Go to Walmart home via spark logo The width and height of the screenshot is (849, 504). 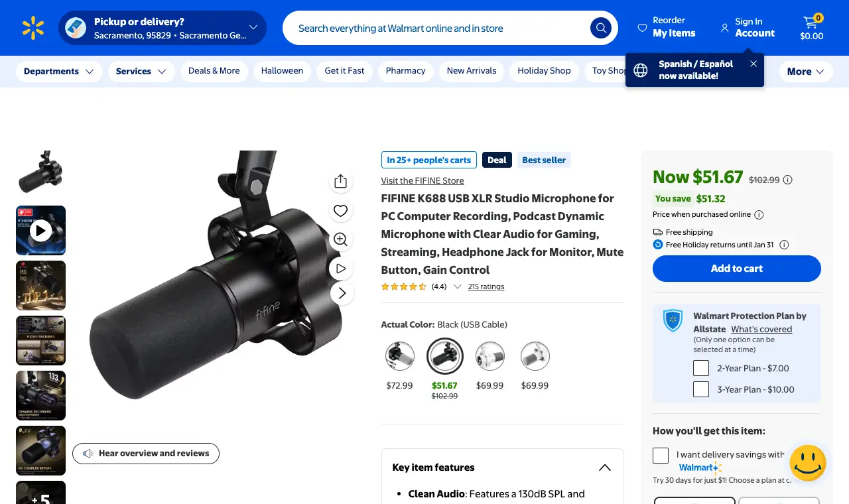point(33,28)
